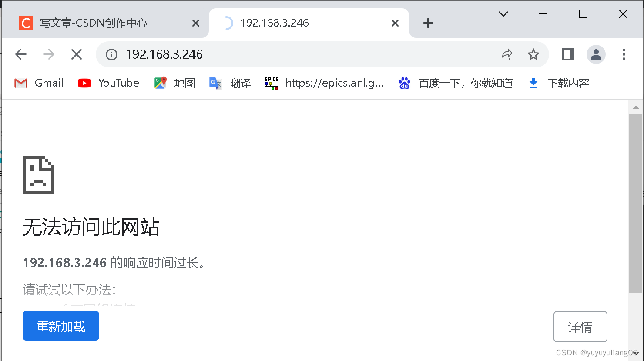Open the Chrome three-dot menu

624,54
